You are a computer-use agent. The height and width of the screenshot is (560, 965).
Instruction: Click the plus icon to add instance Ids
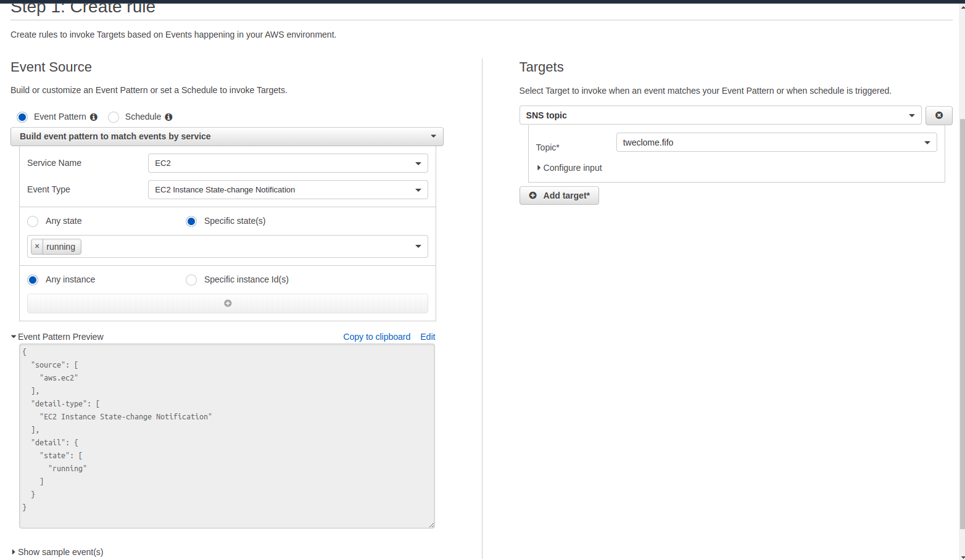[227, 303]
